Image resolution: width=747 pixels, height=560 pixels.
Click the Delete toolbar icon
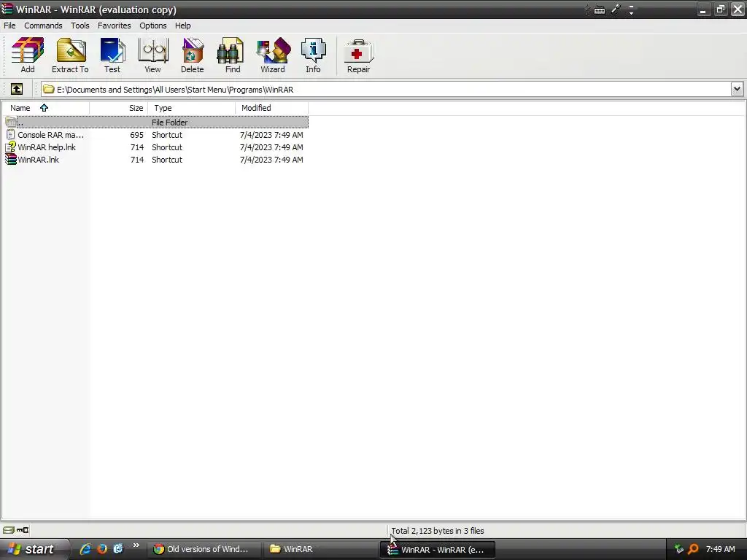[193, 55]
